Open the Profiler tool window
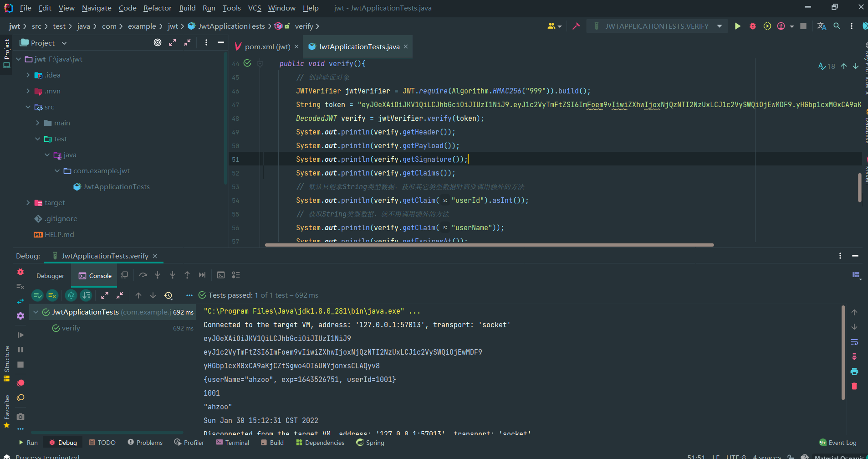This screenshot has height=459, width=868. click(x=189, y=443)
